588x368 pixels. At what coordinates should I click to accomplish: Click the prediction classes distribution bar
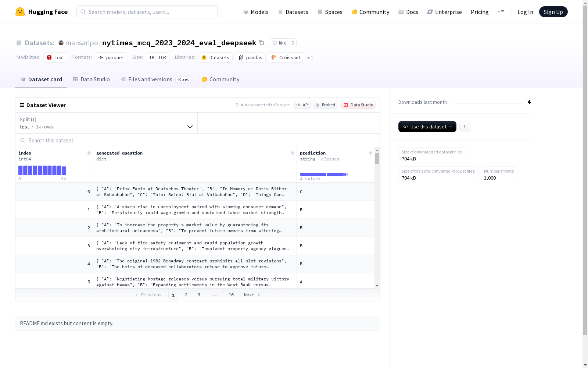(x=324, y=174)
